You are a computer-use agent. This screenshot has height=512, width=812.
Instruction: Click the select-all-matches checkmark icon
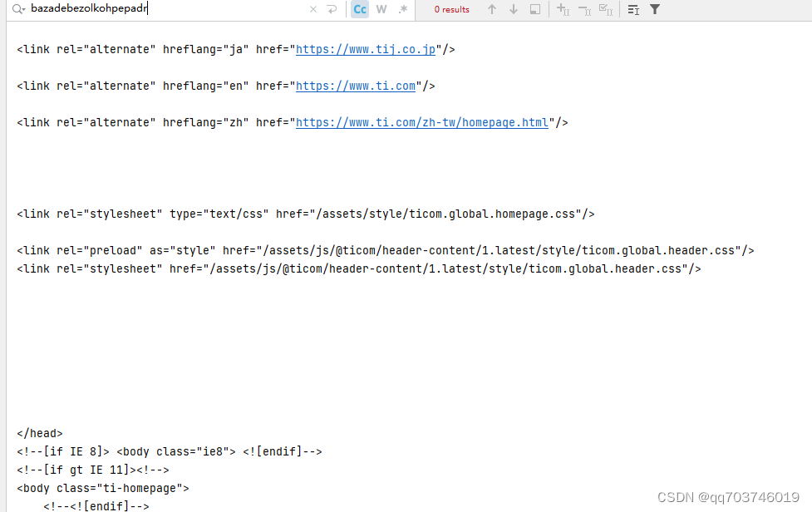[x=604, y=9]
